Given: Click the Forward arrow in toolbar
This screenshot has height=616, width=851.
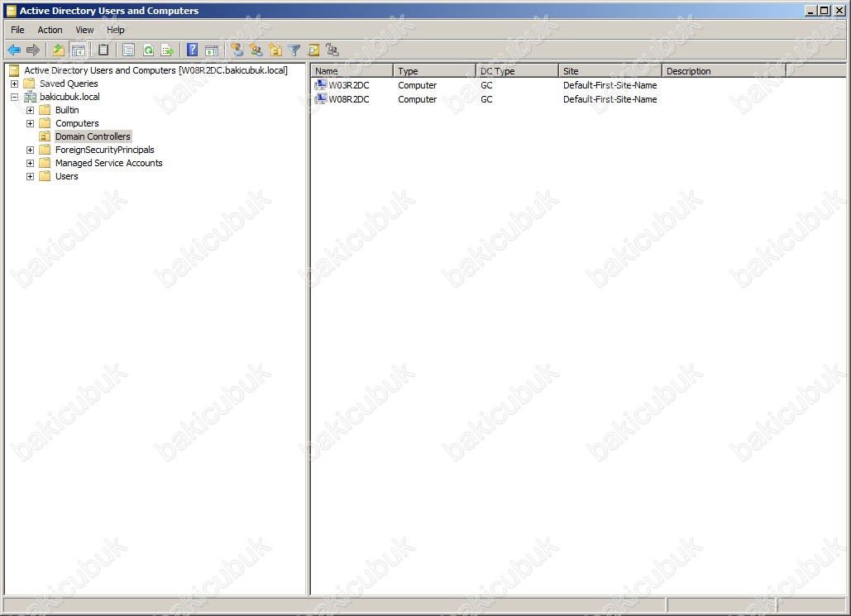Looking at the screenshot, I should tap(33, 50).
